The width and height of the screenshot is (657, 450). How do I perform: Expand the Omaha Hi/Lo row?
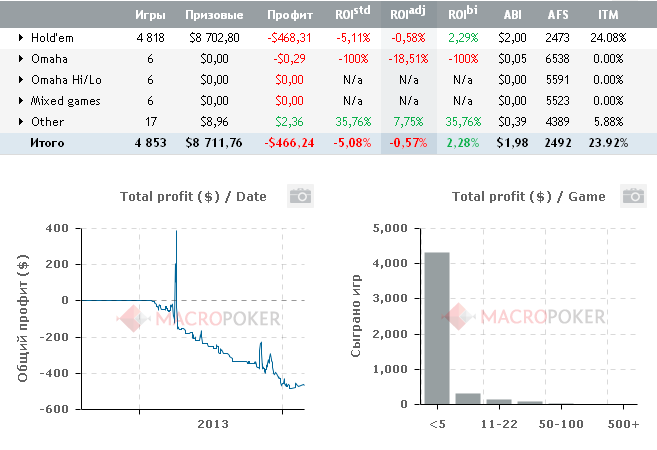pyautogui.click(x=22, y=80)
